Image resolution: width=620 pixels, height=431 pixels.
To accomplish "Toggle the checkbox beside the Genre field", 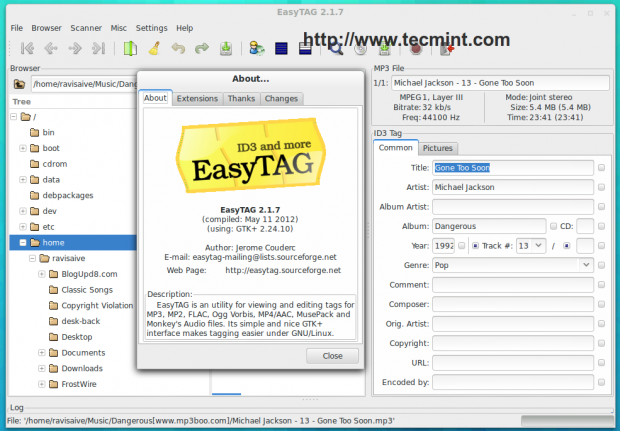I will [x=601, y=265].
